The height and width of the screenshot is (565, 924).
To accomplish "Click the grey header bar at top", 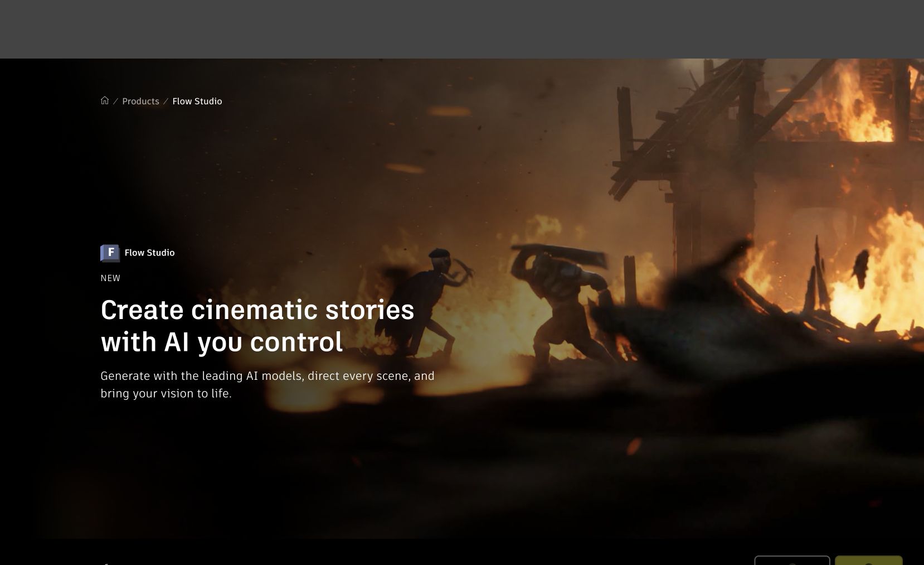I will click(x=462, y=29).
